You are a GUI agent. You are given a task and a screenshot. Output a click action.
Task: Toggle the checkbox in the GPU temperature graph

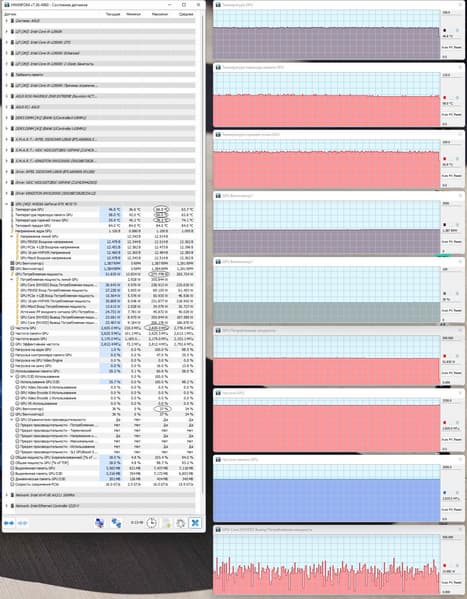pyautogui.click(x=458, y=30)
